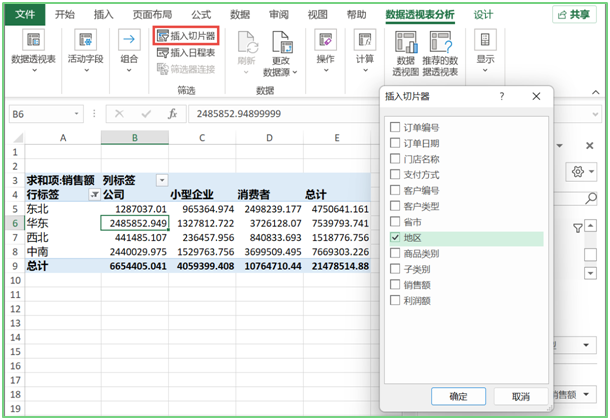The image size is (610, 420).
Task: Switch to the 开始 home tab
Action: 65,15
